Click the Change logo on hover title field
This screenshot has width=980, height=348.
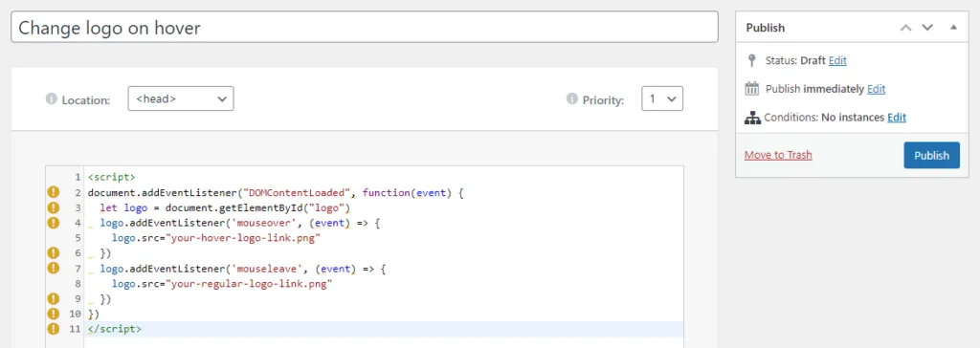pos(365,28)
